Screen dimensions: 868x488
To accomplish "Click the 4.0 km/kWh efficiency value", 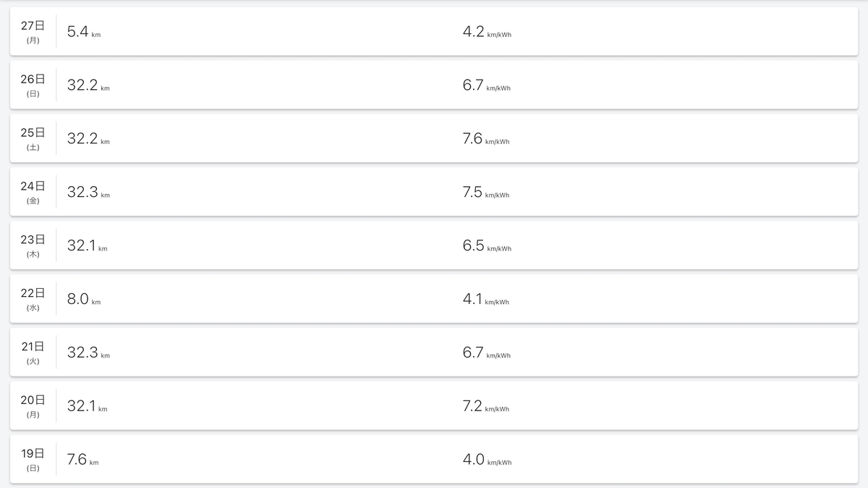I will [x=487, y=460].
